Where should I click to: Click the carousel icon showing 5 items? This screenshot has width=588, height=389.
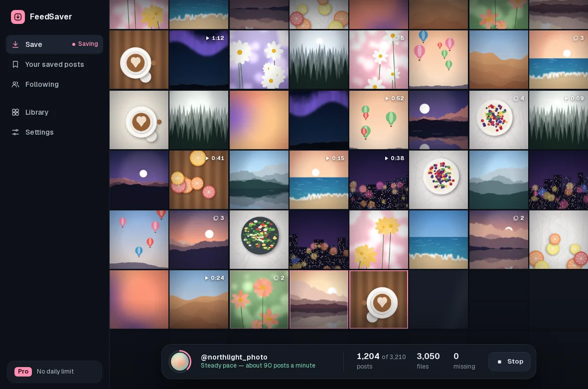[396, 38]
